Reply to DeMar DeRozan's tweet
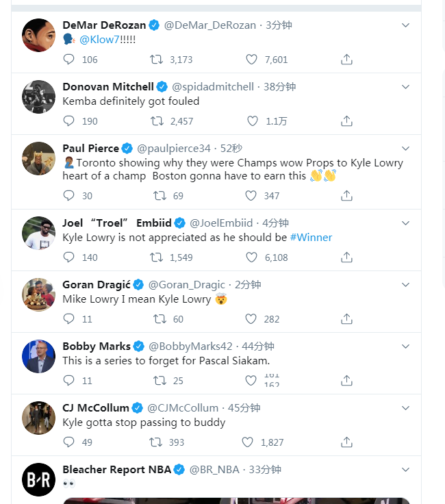Image resolution: width=445 pixels, height=504 pixels. (68, 60)
